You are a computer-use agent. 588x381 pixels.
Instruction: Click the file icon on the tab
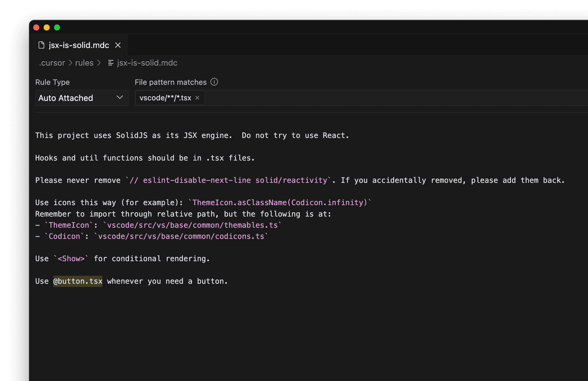pyautogui.click(x=41, y=45)
